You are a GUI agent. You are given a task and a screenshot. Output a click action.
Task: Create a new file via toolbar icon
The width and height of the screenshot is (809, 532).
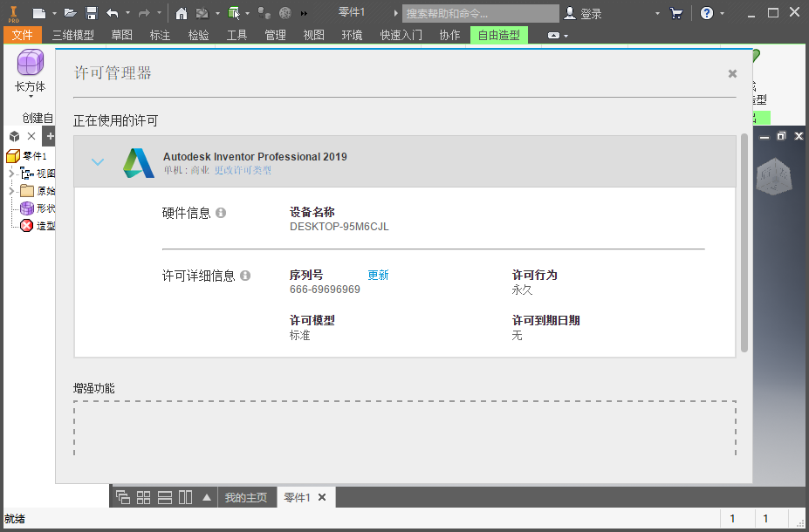coord(39,13)
